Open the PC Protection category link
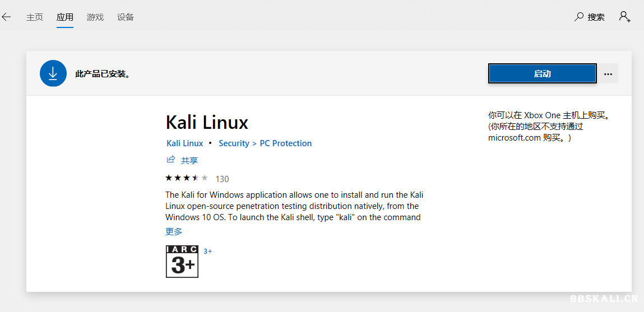Viewport: 644px width, 312px height. click(x=286, y=143)
